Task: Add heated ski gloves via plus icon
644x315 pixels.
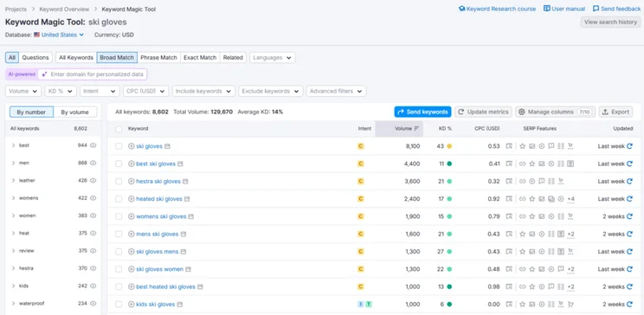Action: [132, 199]
